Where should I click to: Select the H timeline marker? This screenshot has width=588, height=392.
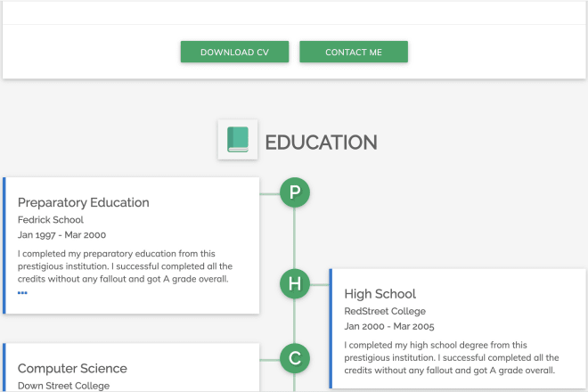tap(295, 284)
